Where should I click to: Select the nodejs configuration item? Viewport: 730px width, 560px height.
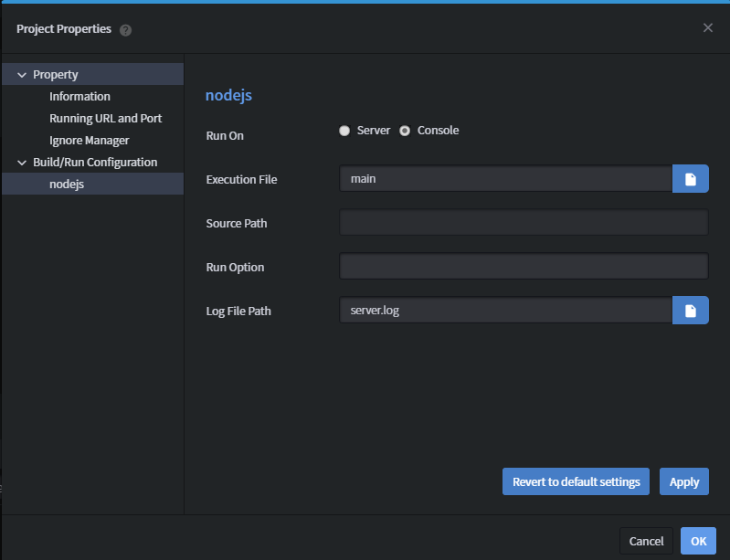pos(92,184)
